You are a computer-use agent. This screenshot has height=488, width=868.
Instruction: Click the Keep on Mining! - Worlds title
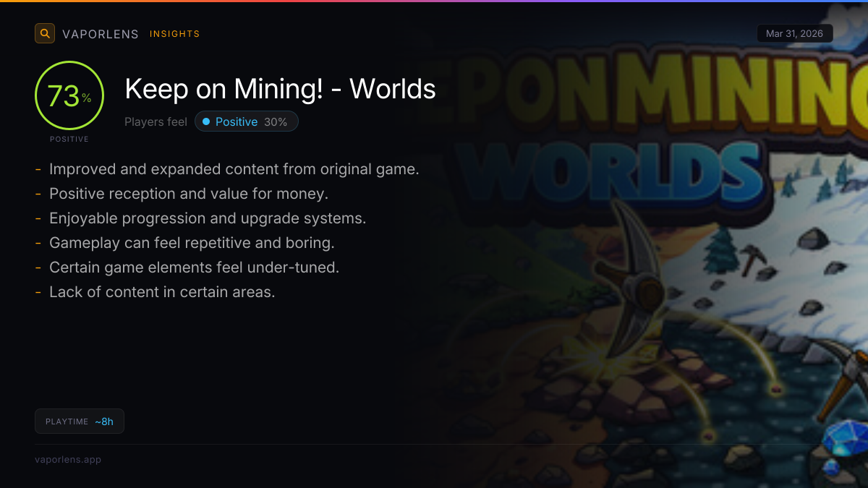281,89
